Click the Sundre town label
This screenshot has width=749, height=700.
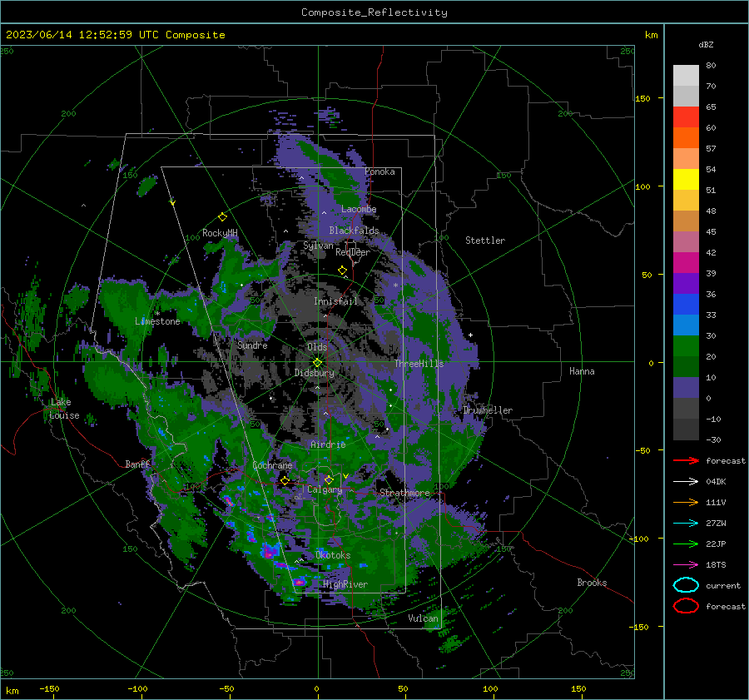(x=252, y=345)
